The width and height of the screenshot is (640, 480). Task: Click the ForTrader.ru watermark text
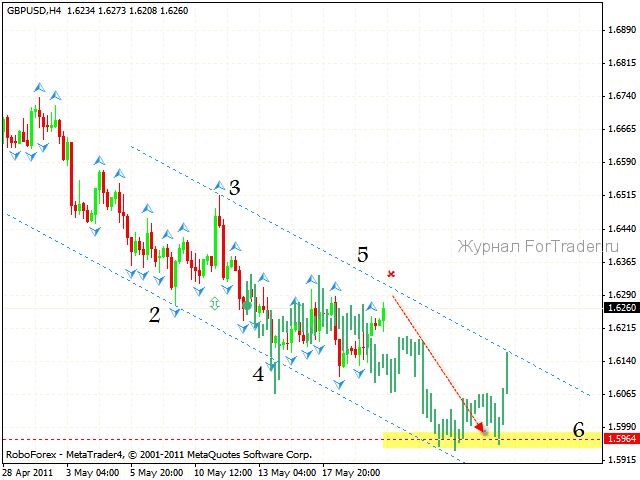tap(538, 247)
